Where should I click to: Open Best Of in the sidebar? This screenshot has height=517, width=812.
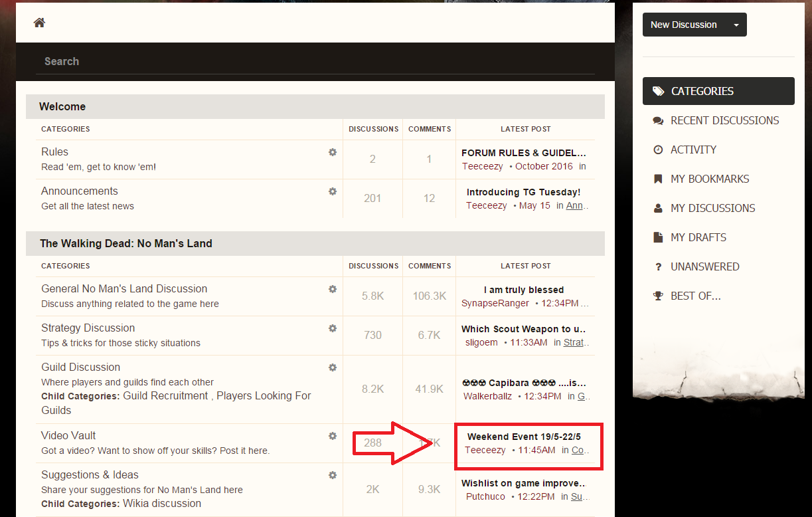[695, 296]
